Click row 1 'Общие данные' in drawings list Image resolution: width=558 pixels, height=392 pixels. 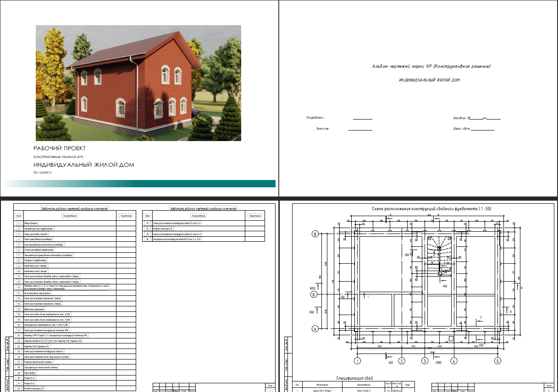coord(75,223)
